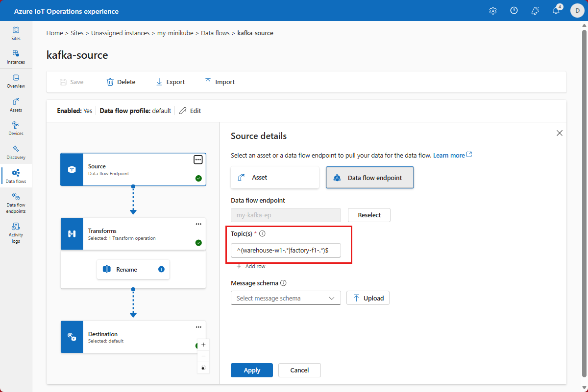The height and width of the screenshot is (392, 588).
Task: Apply the source details
Action: pyautogui.click(x=252, y=370)
